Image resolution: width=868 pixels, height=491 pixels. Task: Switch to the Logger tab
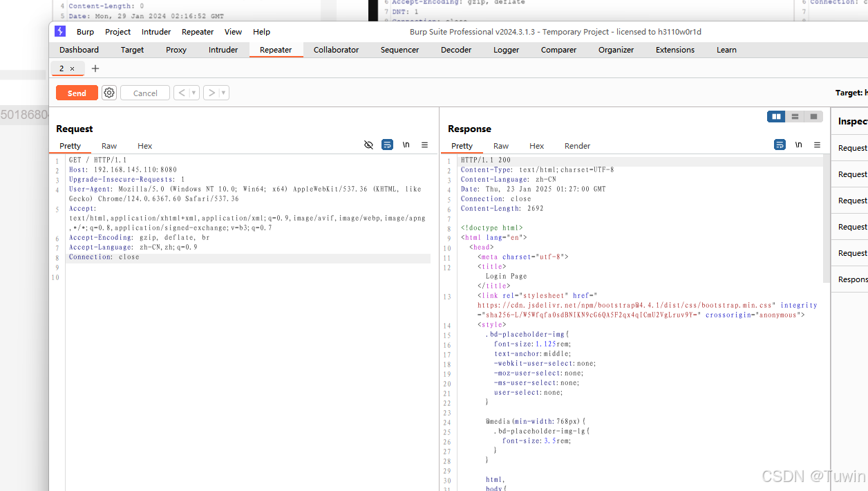pyautogui.click(x=506, y=50)
